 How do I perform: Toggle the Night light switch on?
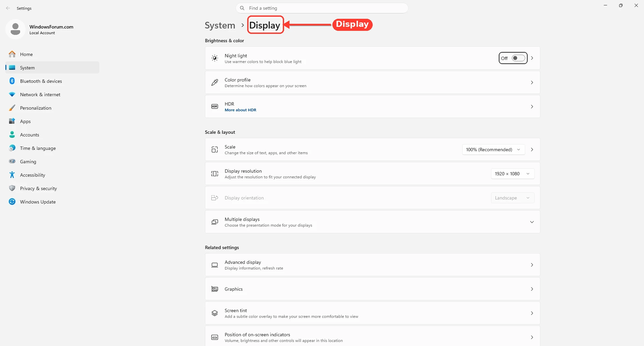click(518, 58)
